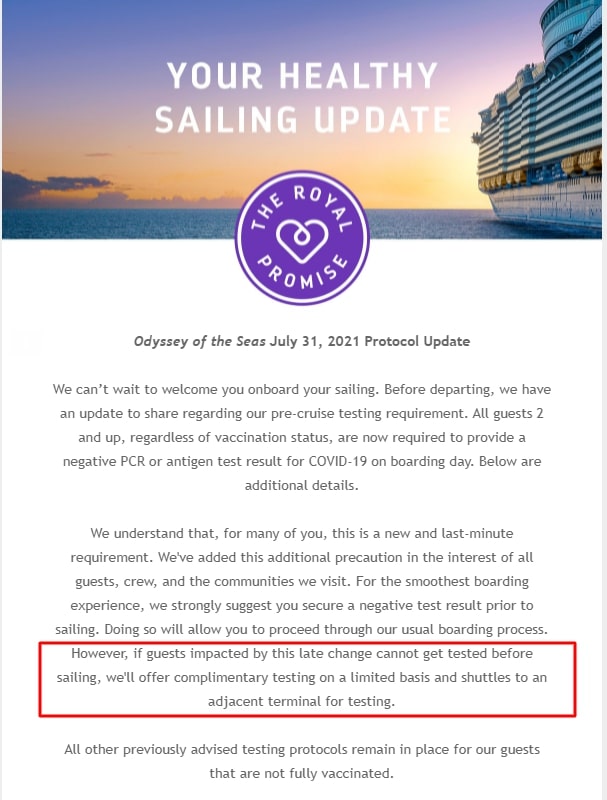Click "We understand that, for many" line
This screenshot has height=800, width=607.
point(302,533)
